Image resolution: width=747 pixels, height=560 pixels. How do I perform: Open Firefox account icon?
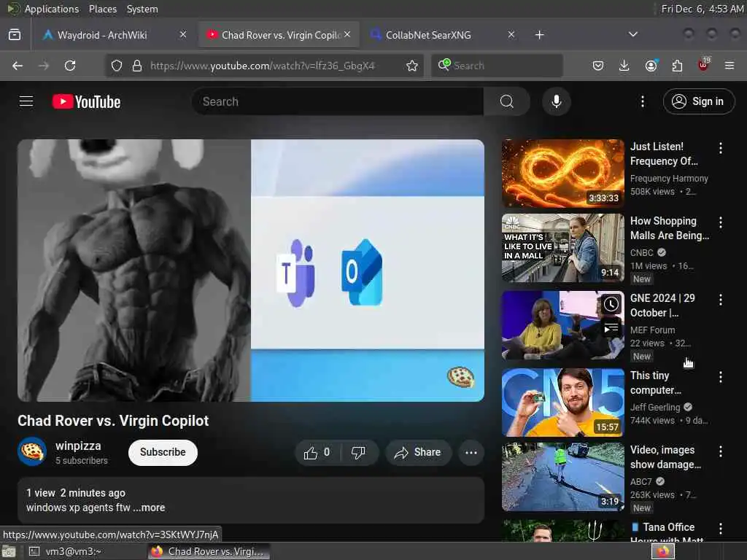pyautogui.click(x=651, y=66)
